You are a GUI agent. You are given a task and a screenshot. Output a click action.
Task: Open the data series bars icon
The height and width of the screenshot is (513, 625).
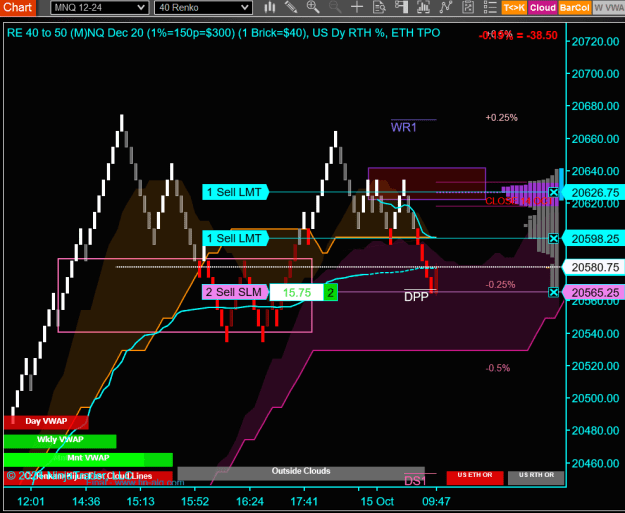pyautogui.click(x=423, y=7)
